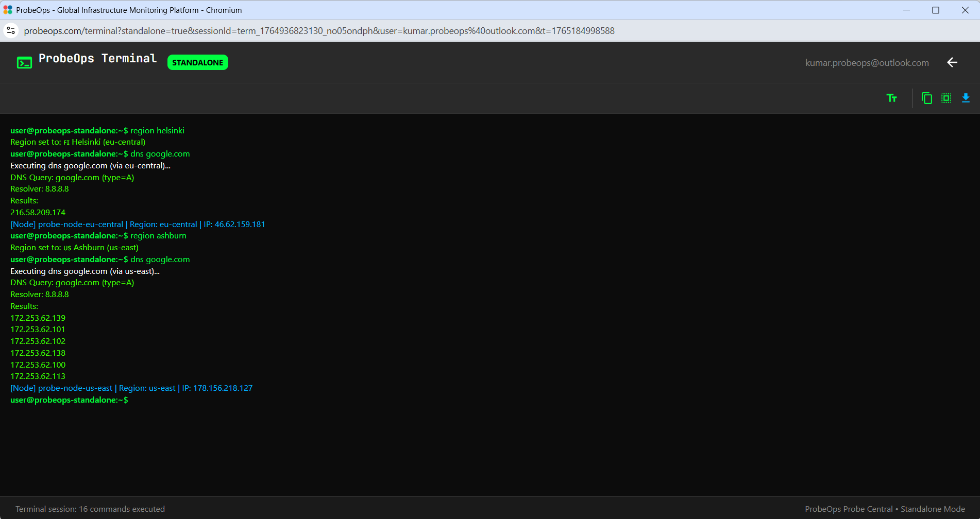Click the multicolor app icon in the title bar
The height and width of the screenshot is (519, 980).
(9, 10)
